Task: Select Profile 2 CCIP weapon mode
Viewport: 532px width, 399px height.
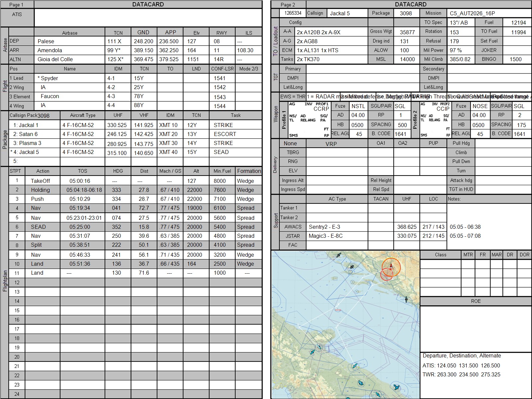Action: (443, 109)
